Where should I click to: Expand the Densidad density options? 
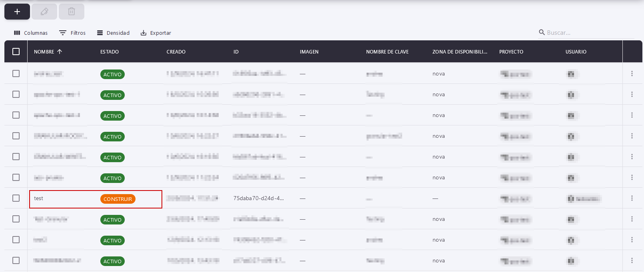point(114,33)
